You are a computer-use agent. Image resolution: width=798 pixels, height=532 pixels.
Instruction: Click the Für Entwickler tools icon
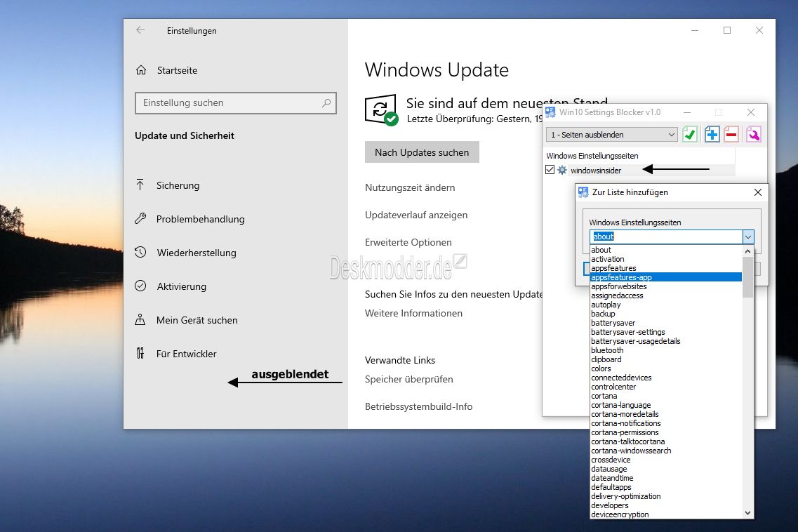point(140,353)
